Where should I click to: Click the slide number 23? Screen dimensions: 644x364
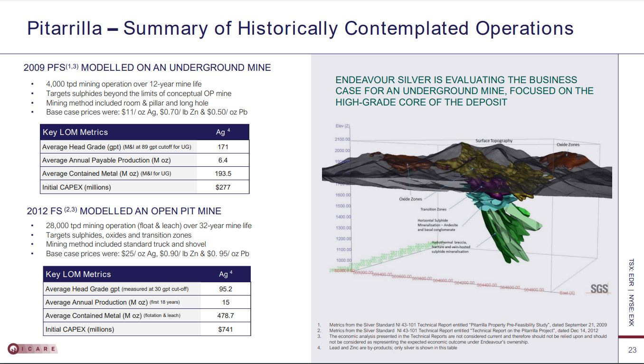point(632,350)
